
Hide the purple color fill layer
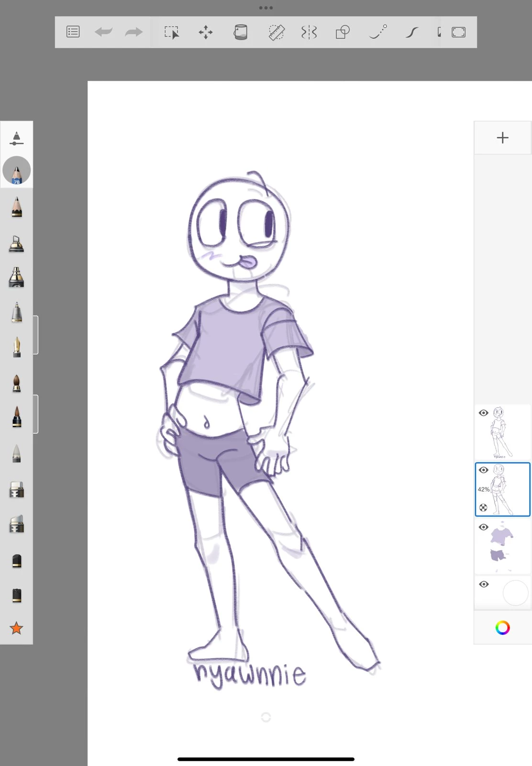tap(483, 527)
